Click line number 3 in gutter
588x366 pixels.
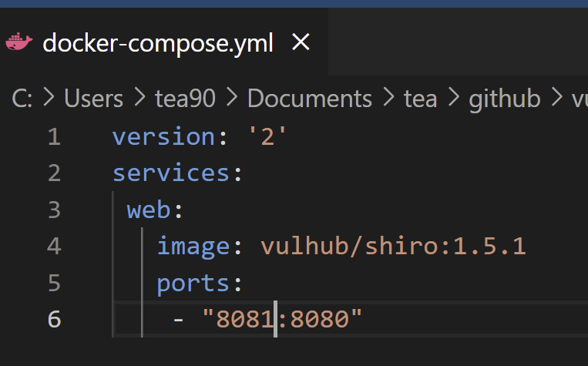(55, 210)
